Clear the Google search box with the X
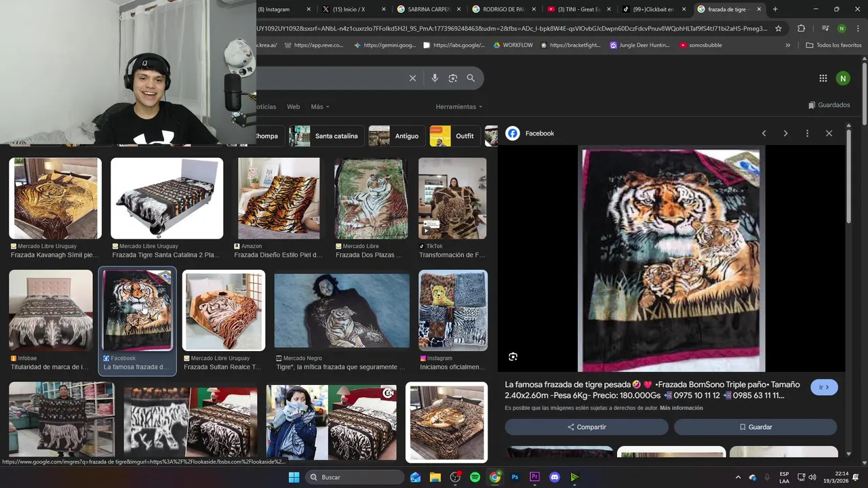This screenshot has width=868, height=488. 412,78
